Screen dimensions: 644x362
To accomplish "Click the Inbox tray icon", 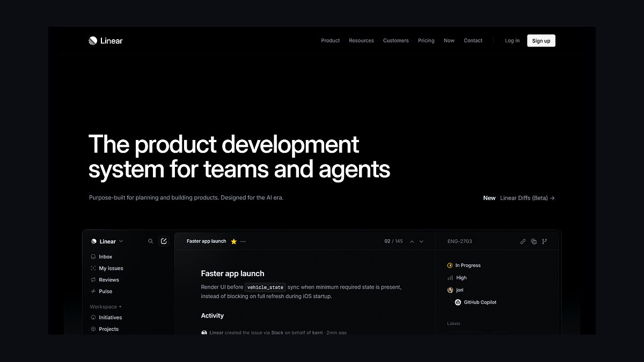I will pyautogui.click(x=93, y=257).
